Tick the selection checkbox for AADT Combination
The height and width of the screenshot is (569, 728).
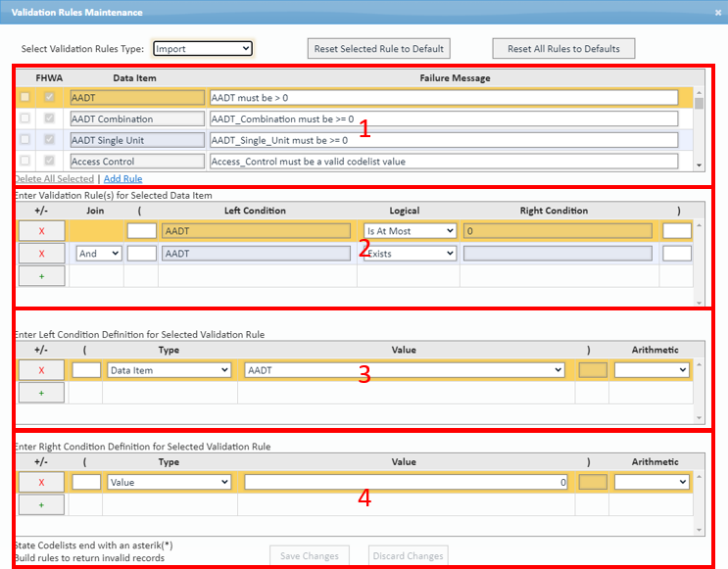pyautogui.click(x=24, y=119)
